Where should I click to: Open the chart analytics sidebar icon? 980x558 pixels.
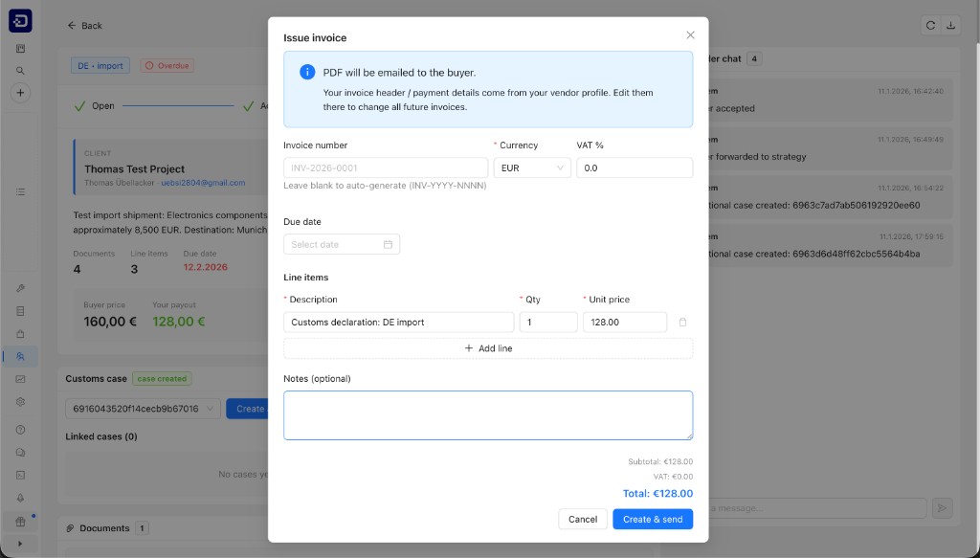coord(20,379)
